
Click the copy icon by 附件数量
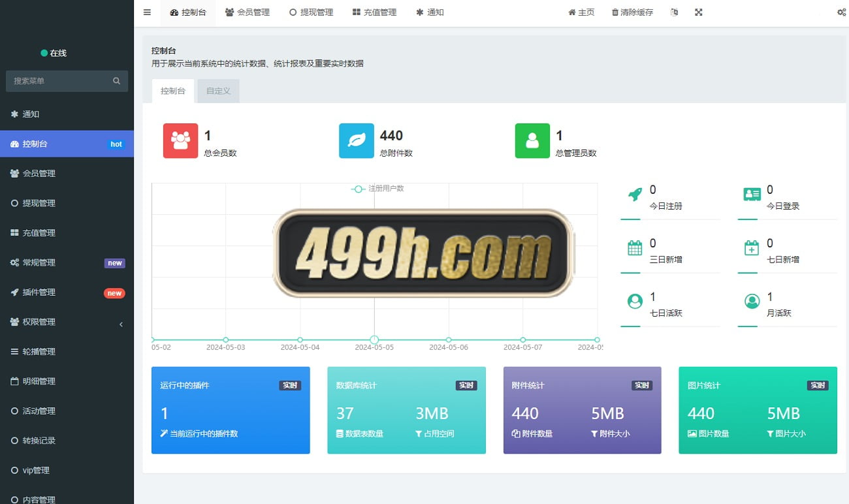point(516,433)
